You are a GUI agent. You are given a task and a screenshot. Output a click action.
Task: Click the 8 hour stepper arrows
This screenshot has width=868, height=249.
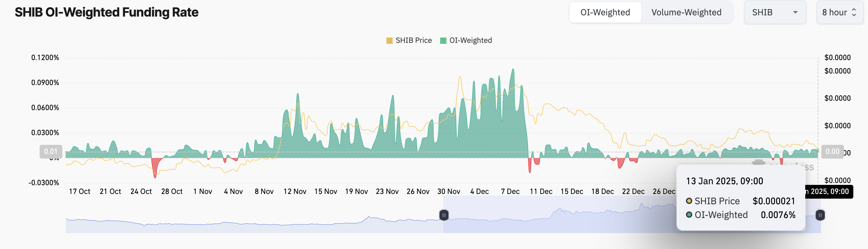coord(854,13)
